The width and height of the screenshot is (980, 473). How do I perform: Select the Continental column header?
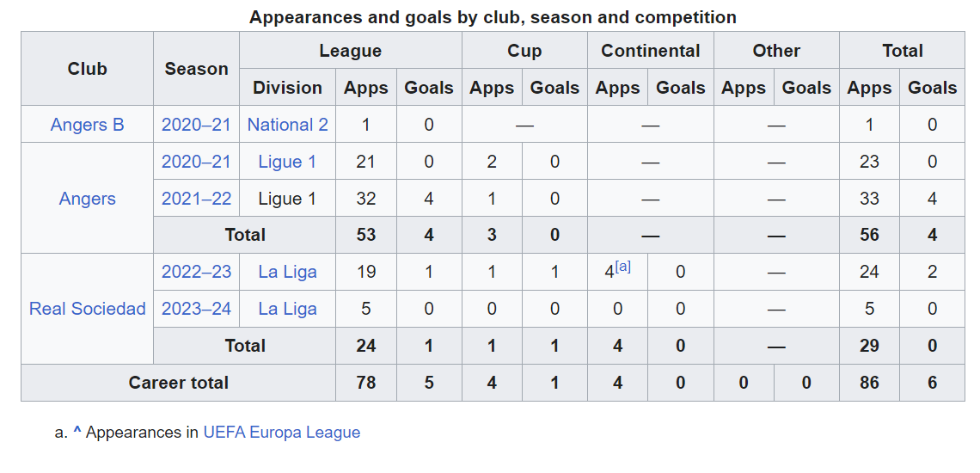(x=651, y=51)
